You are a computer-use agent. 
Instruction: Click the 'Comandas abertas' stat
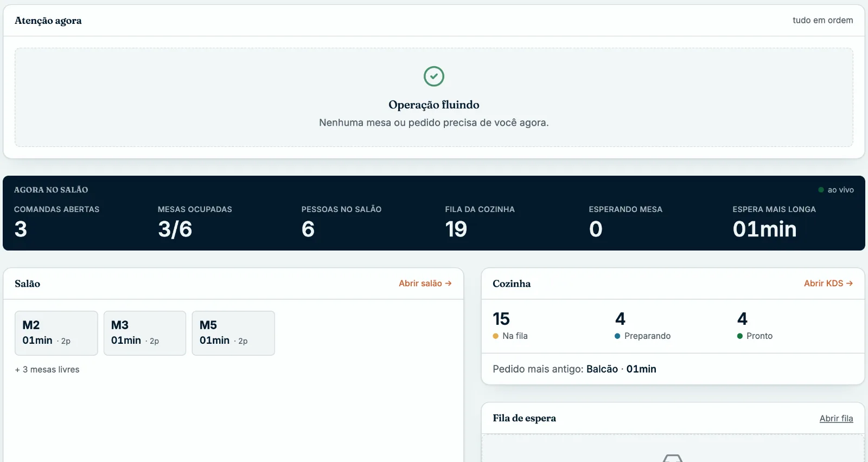point(57,222)
